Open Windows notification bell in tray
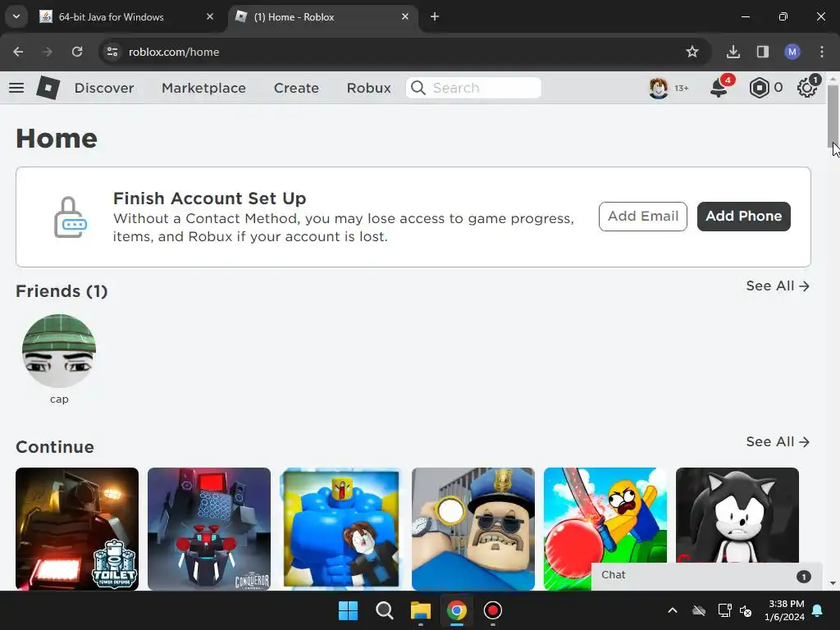Image resolution: width=840 pixels, height=630 pixels. [x=818, y=610]
